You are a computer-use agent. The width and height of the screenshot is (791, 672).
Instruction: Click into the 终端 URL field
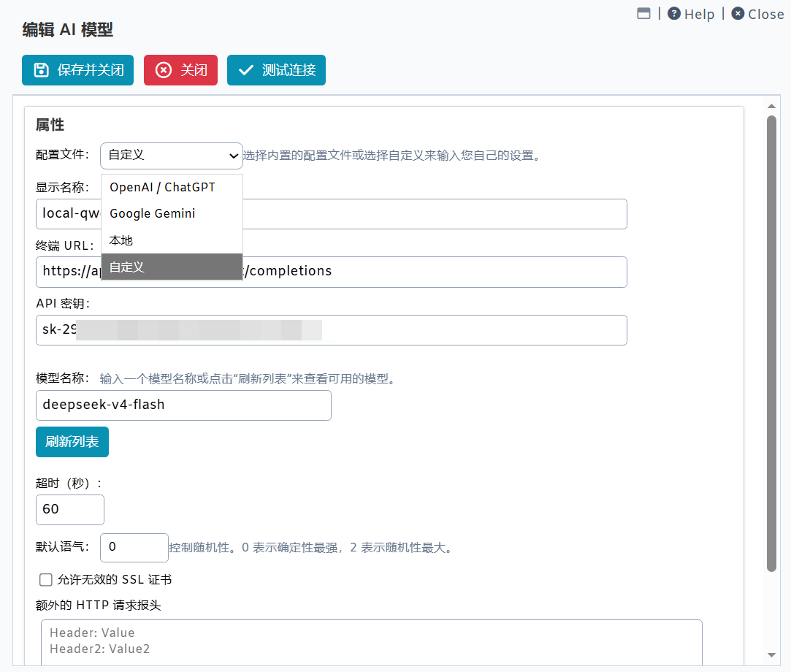(332, 272)
